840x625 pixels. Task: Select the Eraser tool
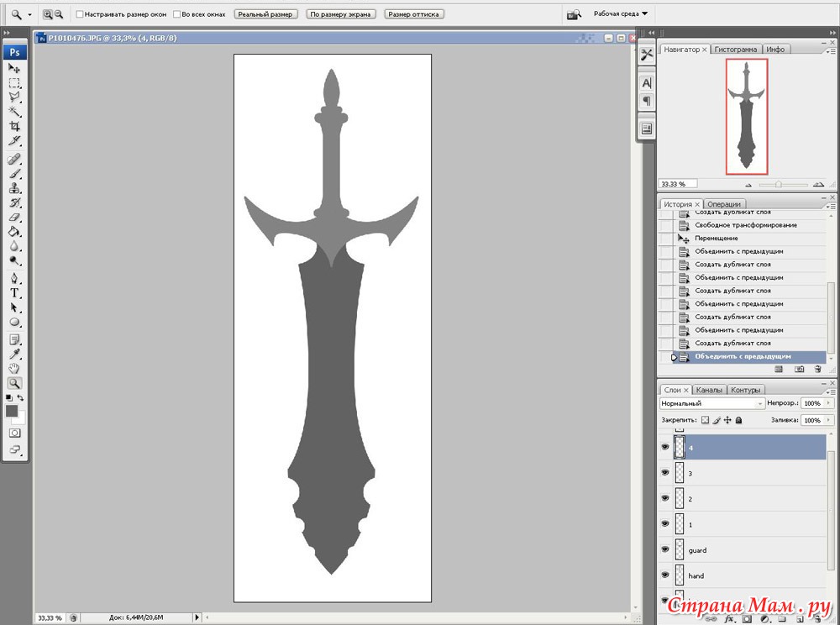pos(14,218)
